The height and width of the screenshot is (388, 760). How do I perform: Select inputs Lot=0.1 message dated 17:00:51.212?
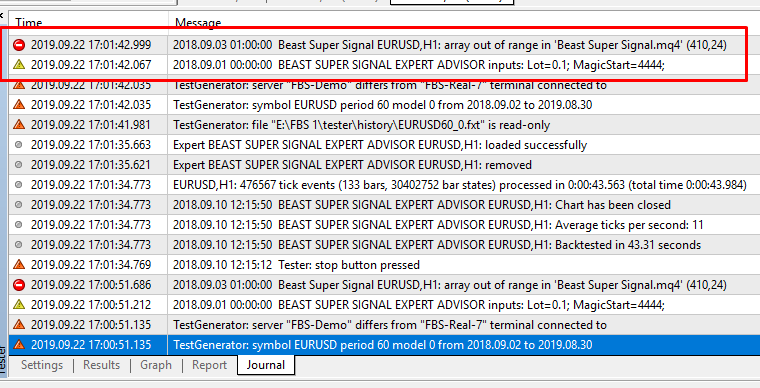pos(419,305)
